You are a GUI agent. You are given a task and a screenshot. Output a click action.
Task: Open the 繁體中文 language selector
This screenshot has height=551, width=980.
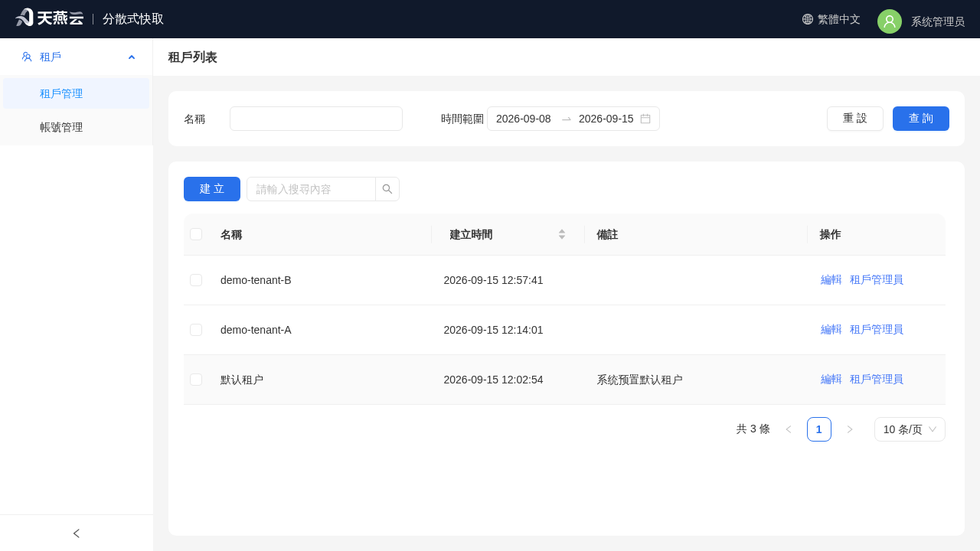(831, 19)
